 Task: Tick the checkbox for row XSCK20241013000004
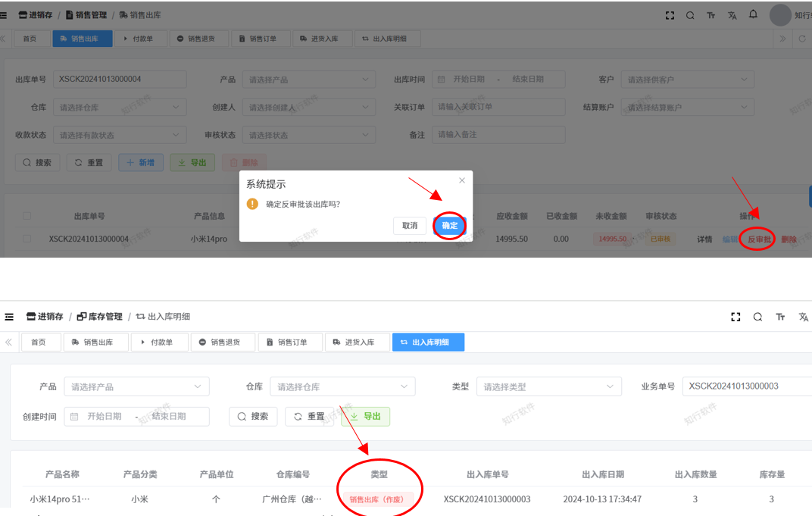(27, 239)
